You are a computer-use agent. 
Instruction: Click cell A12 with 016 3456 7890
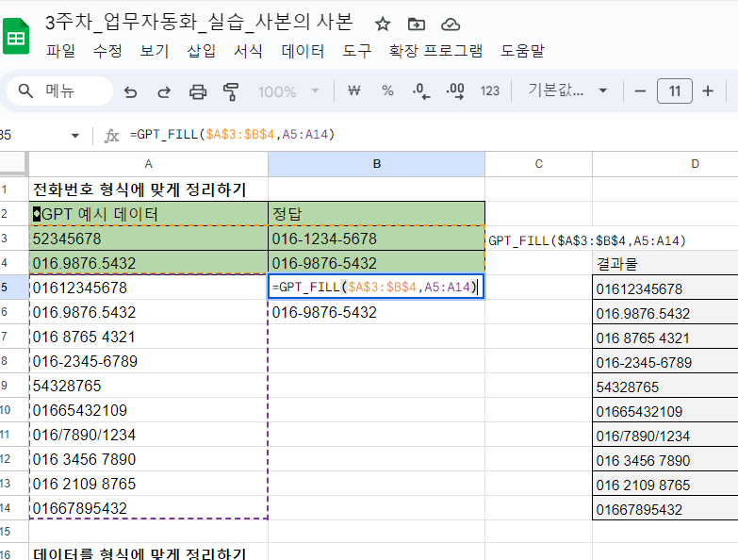point(148,459)
